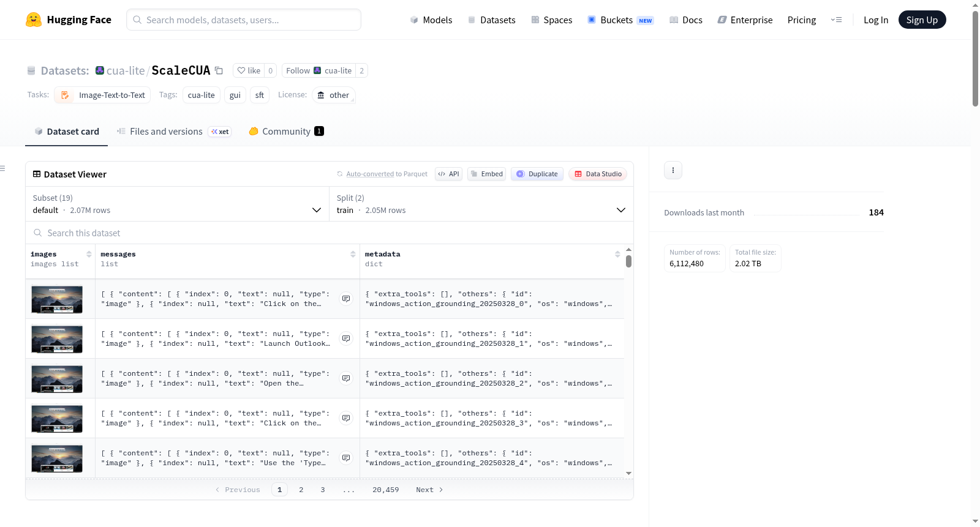Sort by the metadata column

tap(617, 254)
